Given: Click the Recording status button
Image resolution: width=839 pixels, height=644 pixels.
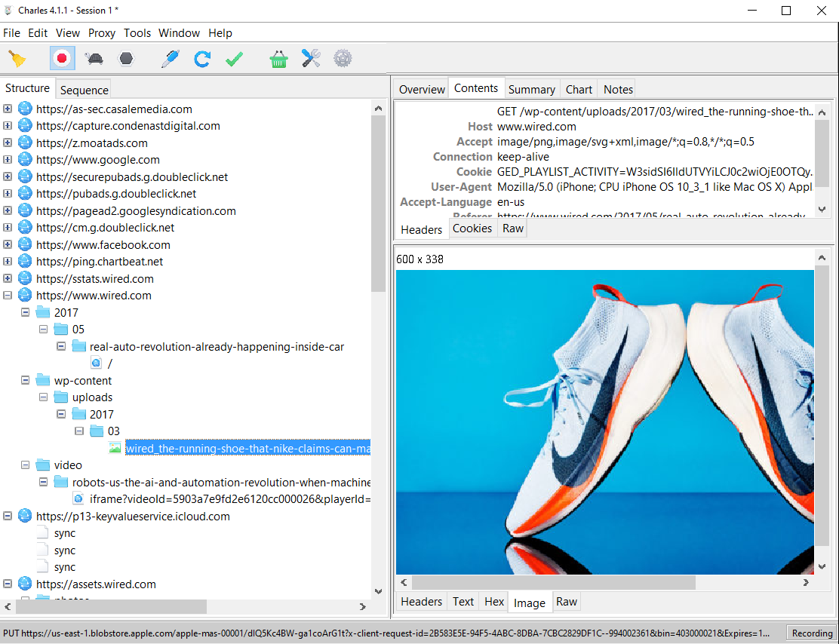Looking at the screenshot, I should pyautogui.click(x=812, y=633).
